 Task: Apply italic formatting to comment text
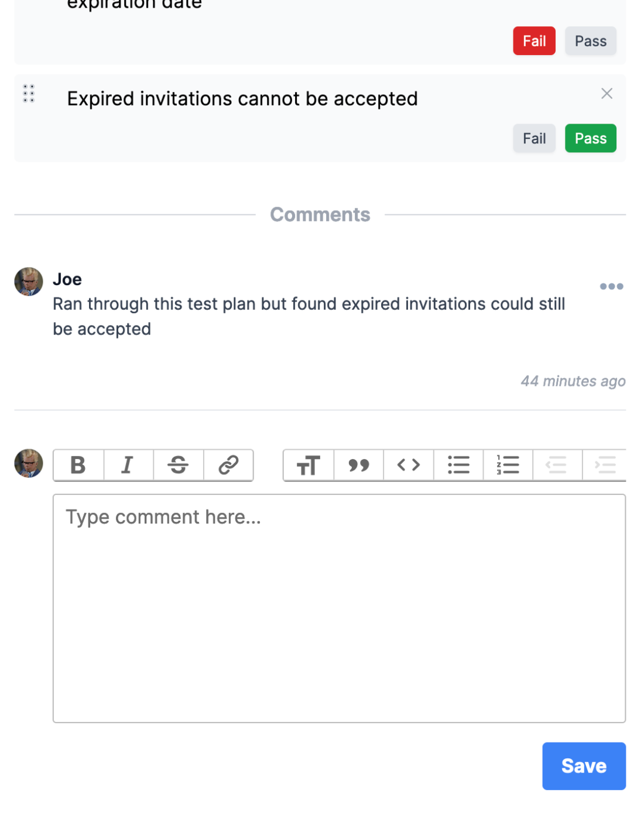pyautogui.click(x=128, y=465)
